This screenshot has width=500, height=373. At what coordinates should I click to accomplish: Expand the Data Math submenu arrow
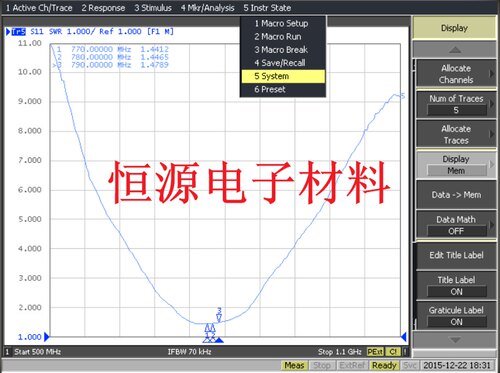click(x=492, y=225)
